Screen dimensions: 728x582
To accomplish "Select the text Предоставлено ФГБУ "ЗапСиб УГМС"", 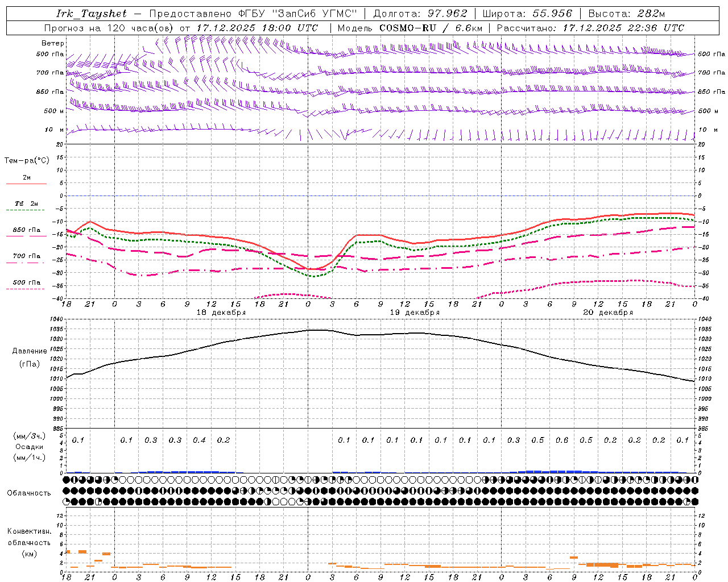I will click(253, 14).
